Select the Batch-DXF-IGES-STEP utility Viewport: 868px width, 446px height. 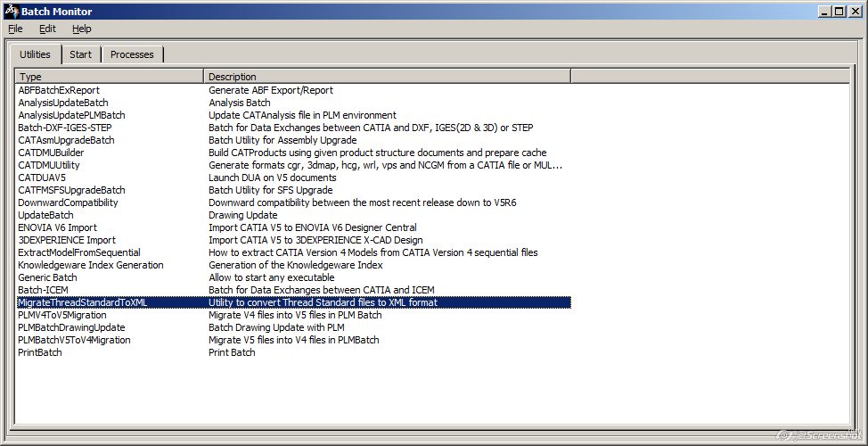click(x=65, y=128)
